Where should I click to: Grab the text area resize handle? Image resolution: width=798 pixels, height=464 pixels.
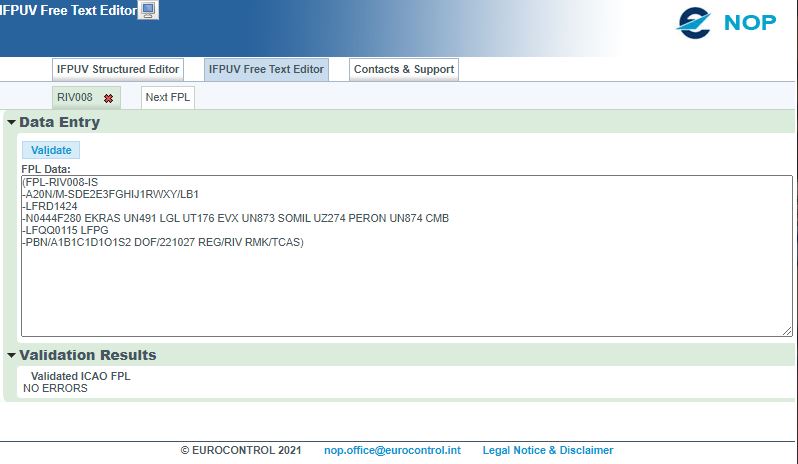(787, 331)
